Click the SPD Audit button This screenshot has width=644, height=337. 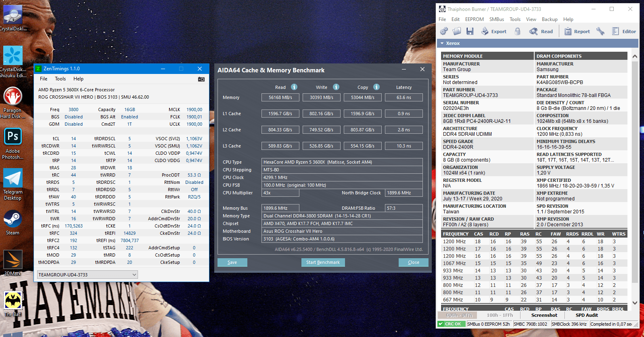pos(587,315)
